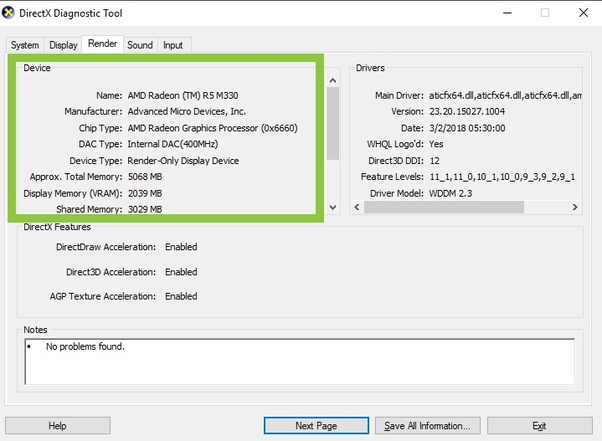602x441 pixels.
Task: Click the DirectX Diagnostic Tool title icon
Action: pos(8,13)
